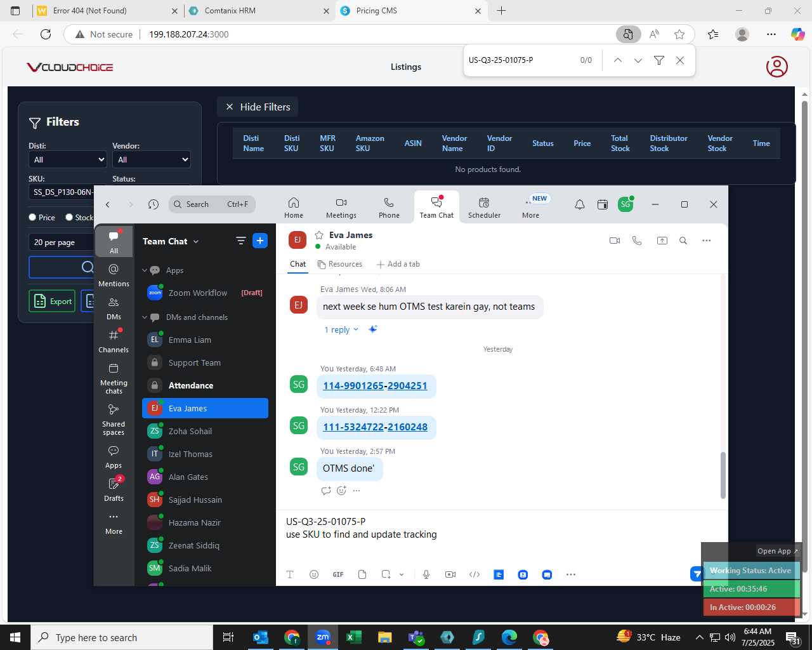The height and width of the screenshot is (650, 812).
Task: Open link 111-5324722-2160248
Action: click(375, 427)
